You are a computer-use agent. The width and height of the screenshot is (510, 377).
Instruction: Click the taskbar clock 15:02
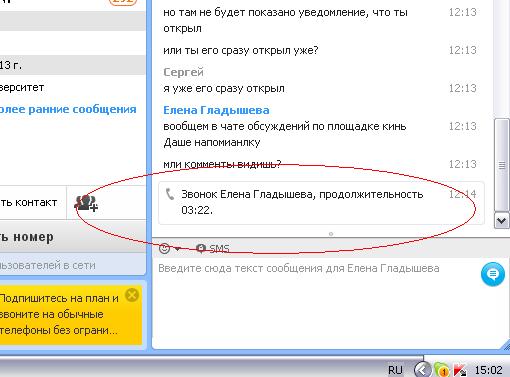coord(488,370)
